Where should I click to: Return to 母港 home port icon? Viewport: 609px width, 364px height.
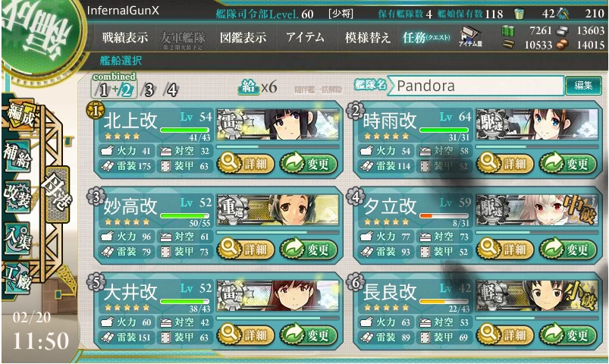(x=58, y=193)
